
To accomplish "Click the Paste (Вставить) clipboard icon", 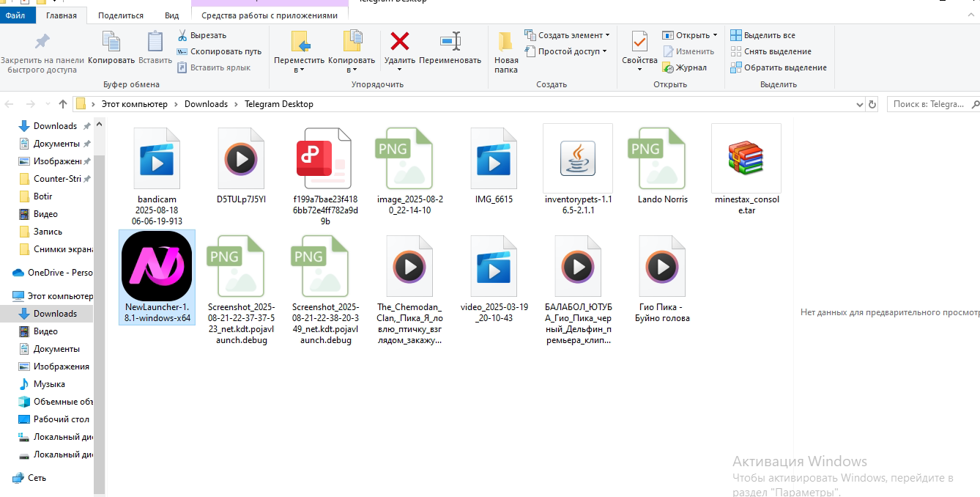I will tap(155, 41).
